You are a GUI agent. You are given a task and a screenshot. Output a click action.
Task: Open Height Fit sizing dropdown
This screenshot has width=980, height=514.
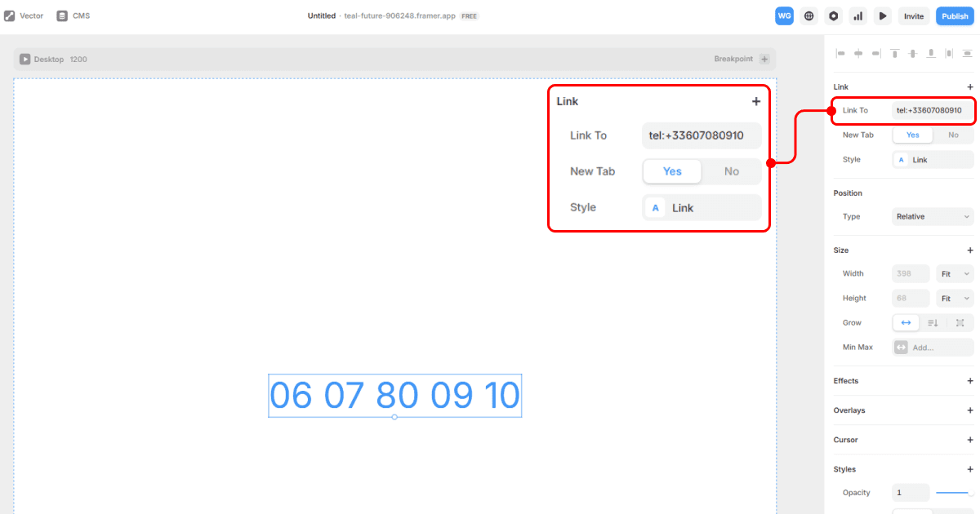point(955,298)
